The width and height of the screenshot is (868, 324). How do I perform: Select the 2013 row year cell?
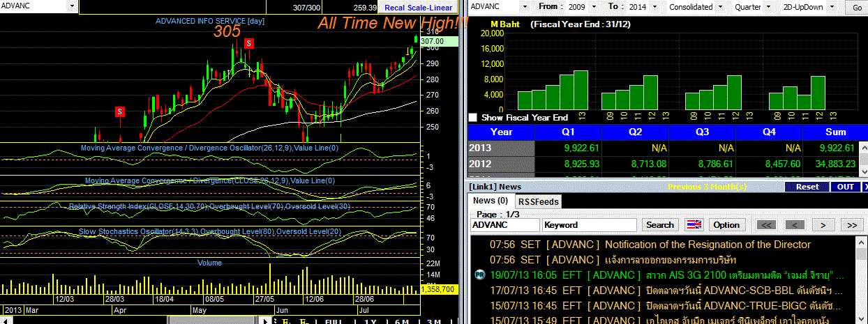[501, 148]
